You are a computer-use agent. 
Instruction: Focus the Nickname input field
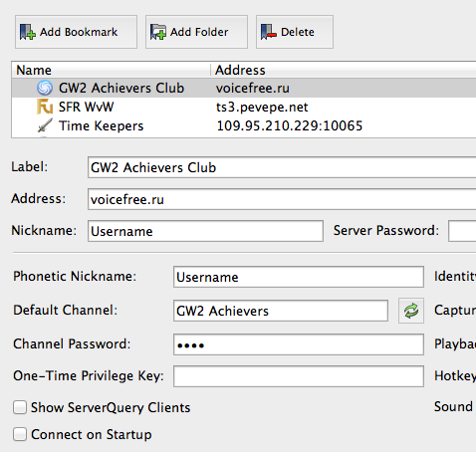coord(205,231)
